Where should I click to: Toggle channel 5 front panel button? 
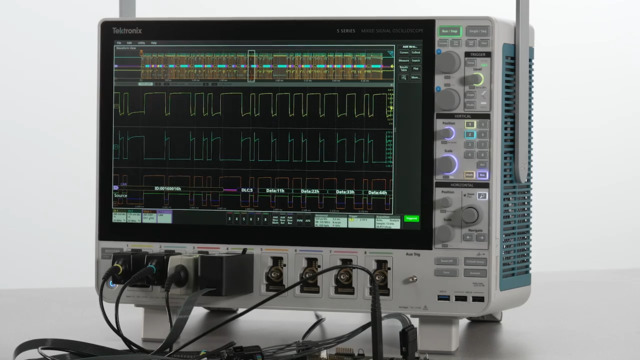[483, 124]
